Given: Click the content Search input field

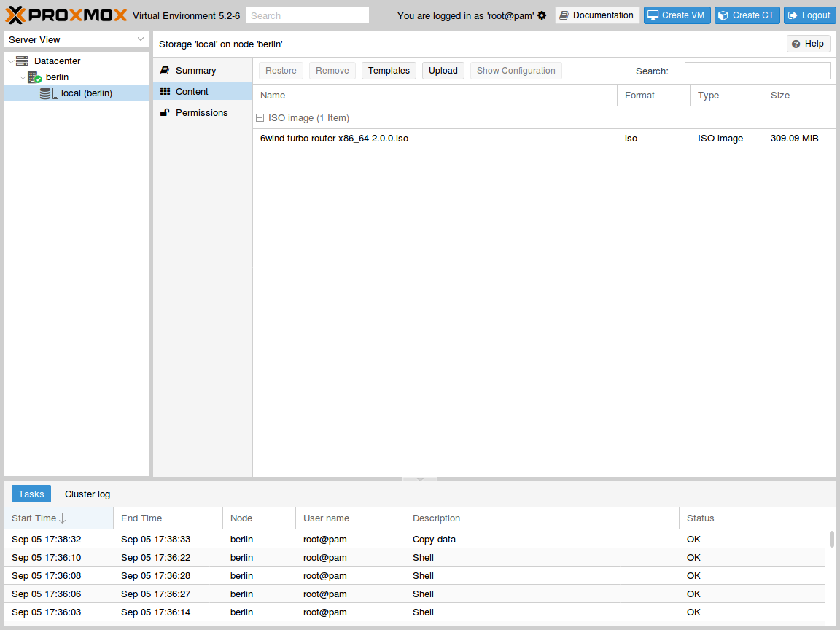Looking at the screenshot, I should tap(757, 71).
